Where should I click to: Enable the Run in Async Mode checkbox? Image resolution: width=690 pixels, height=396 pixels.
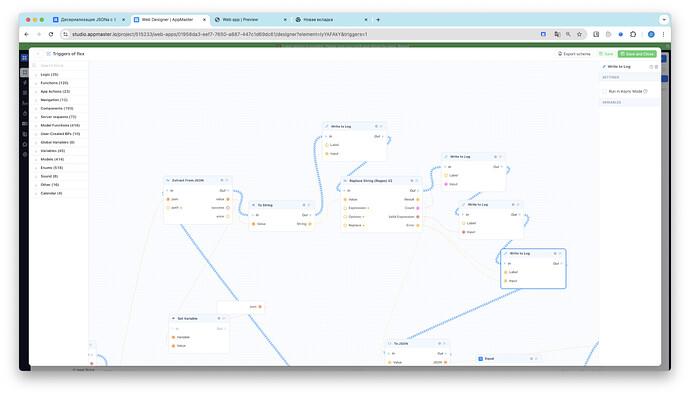tap(605, 91)
